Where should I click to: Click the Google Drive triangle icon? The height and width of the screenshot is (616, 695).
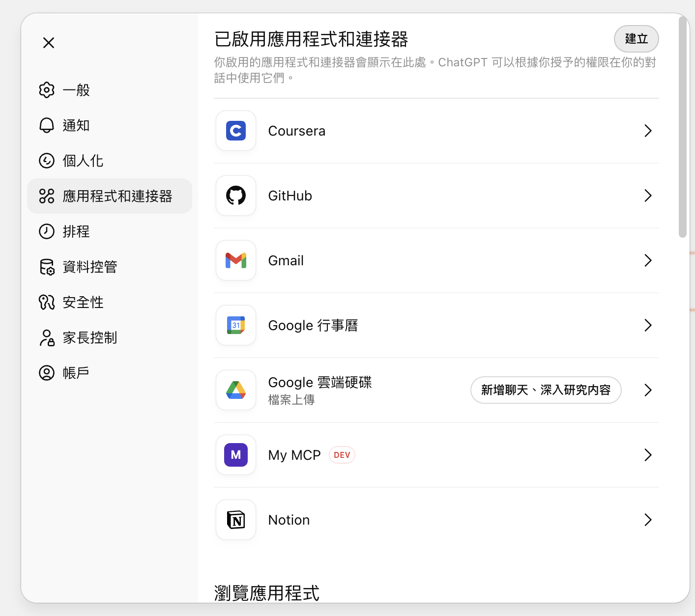pyautogui.click(x=236, y=390)
